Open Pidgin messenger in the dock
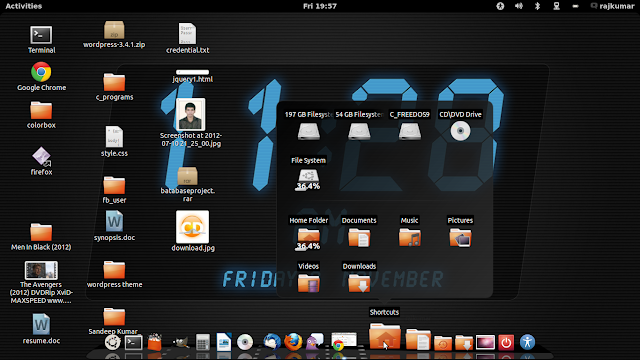The height and width of the screenshot is (360, 640). point(314,342)
